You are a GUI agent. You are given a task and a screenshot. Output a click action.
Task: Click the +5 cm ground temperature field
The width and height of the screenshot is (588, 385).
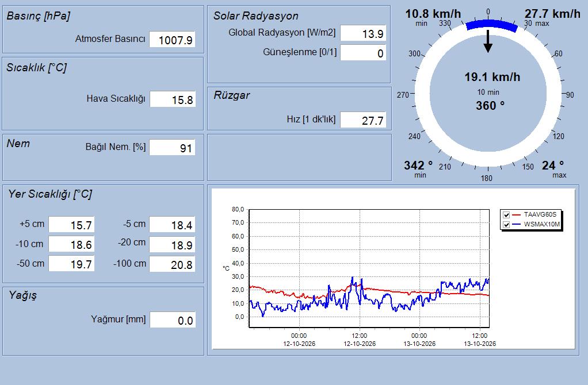coord(71,225)
